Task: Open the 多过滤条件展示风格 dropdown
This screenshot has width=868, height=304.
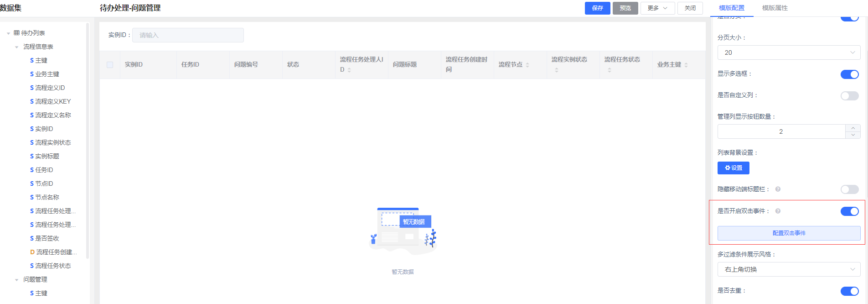Action: 789,269
